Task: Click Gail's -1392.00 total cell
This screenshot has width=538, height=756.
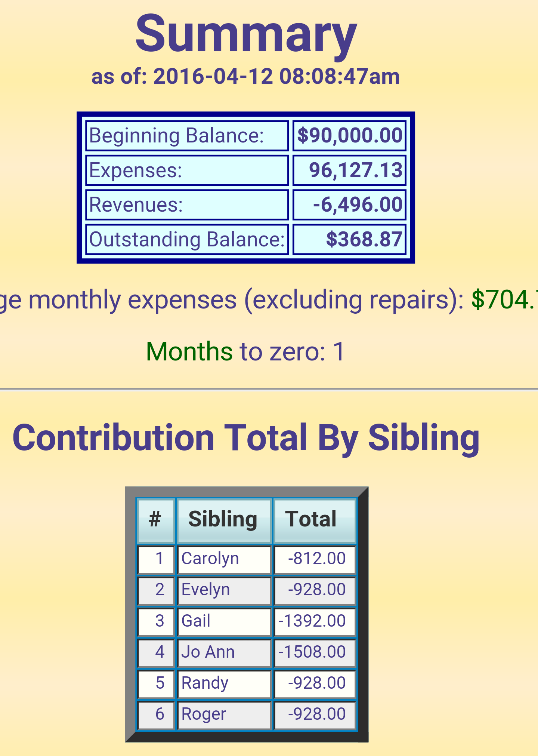Action: (x=315, y=621)
